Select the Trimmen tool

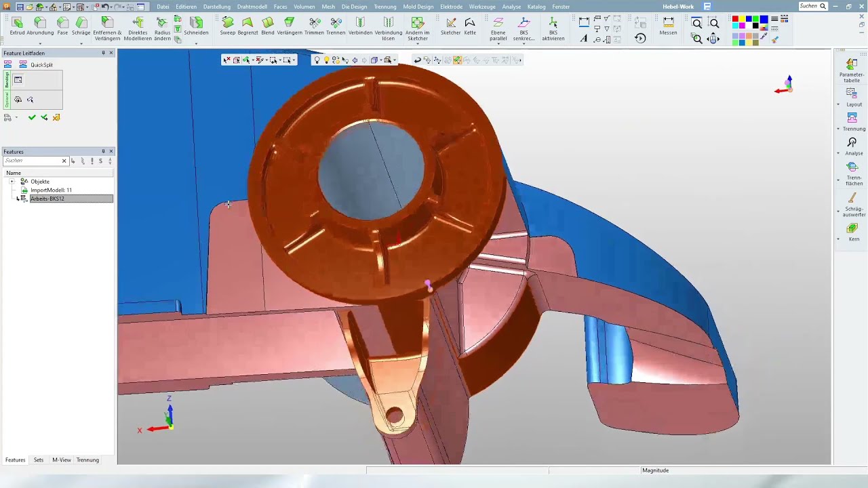pos(314,26)
